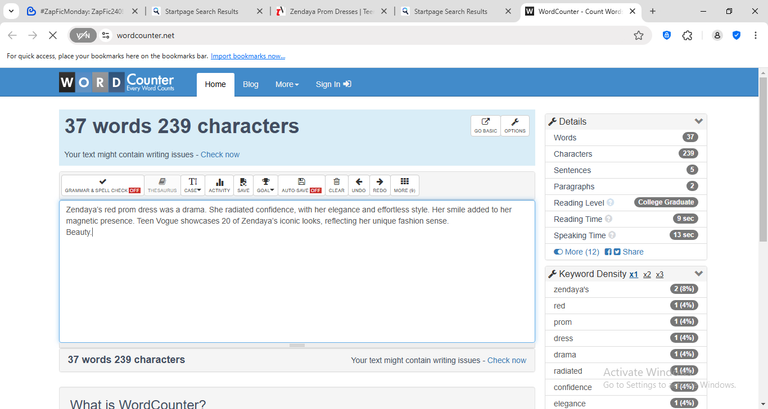Click Import bookmarks now link
This screenshot has width=768, height=409.
[248, 56]
